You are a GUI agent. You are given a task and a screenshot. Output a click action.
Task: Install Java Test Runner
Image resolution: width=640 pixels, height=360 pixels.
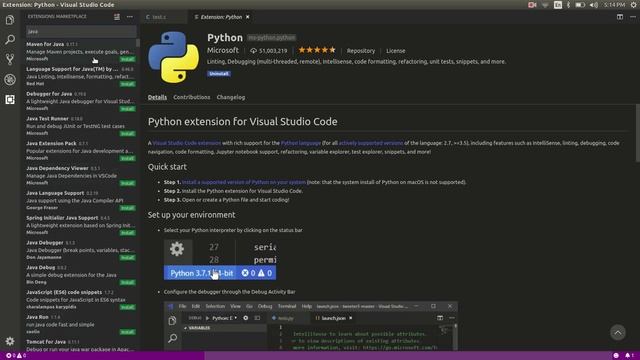point(127,133)
